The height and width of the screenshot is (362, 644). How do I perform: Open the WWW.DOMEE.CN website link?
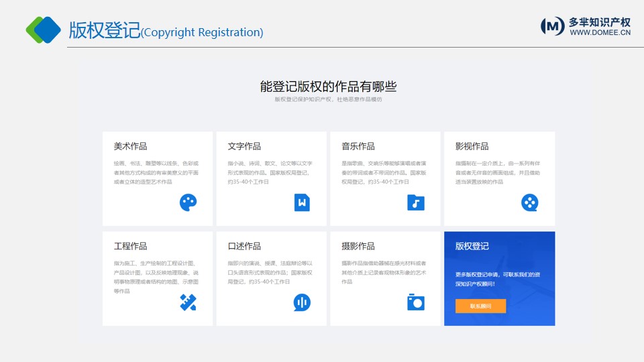(x=600, y=32)
